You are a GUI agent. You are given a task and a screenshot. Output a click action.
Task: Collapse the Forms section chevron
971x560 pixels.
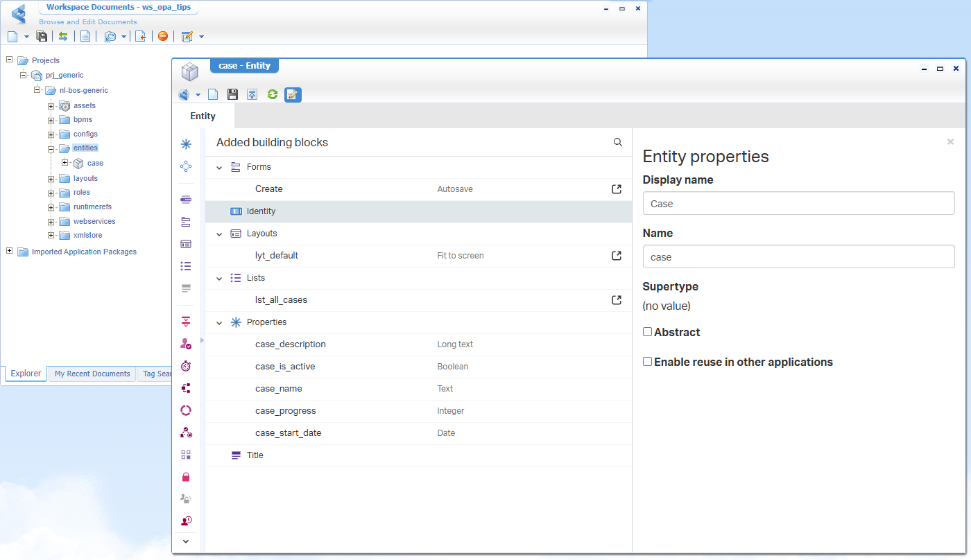[219, 168]
